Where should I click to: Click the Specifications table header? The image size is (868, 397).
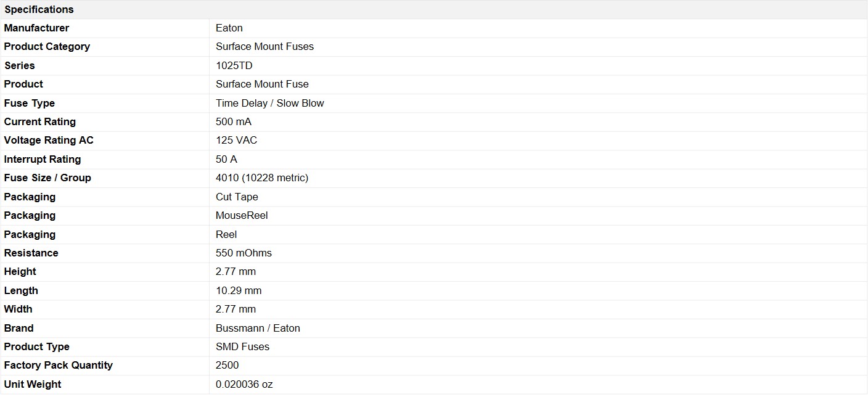(x=39, y=9)
